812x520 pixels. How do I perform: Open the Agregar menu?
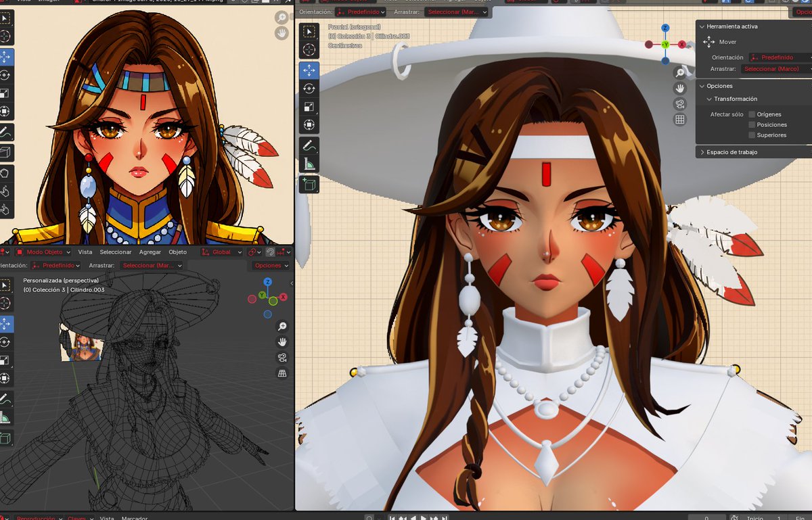pyautogui.click(x=150, y=252)
